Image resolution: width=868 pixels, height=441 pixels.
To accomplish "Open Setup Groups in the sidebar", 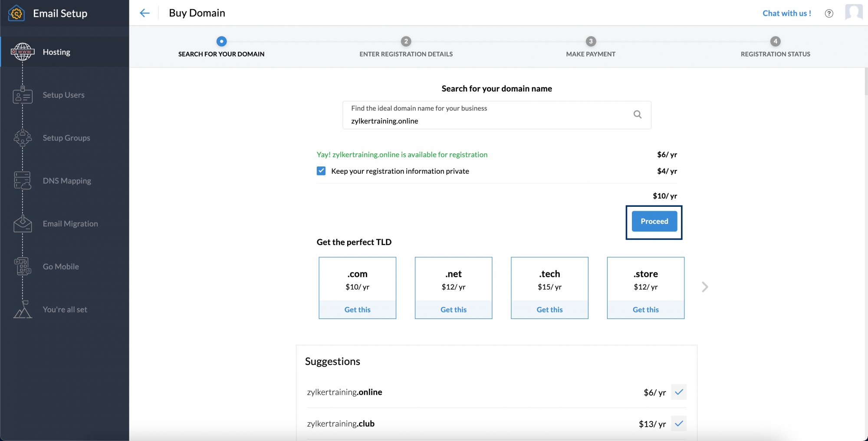I will (22, 138).
